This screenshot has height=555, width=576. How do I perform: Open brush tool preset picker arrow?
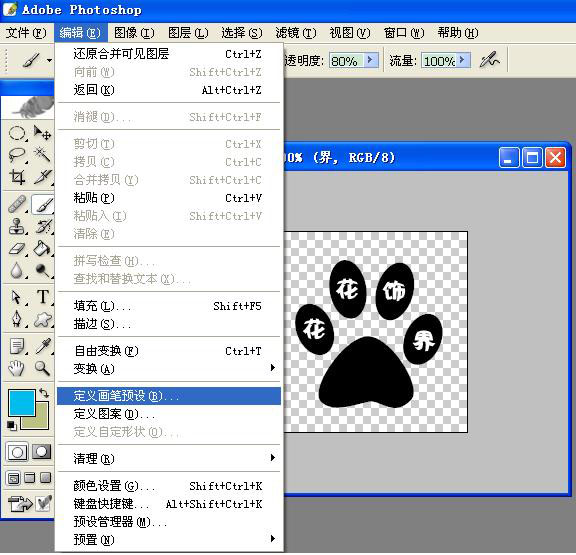49,60
